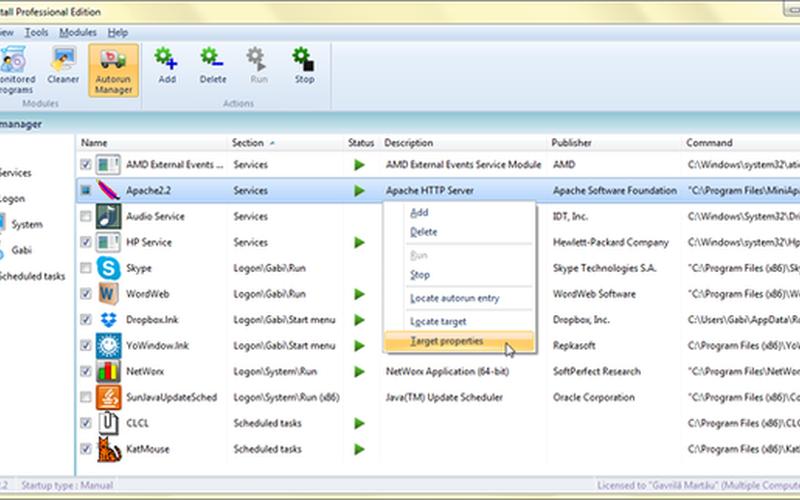The image size is (800, 500).
Task: Select the Autorun Manager module
Action: [x=113, y=70]
